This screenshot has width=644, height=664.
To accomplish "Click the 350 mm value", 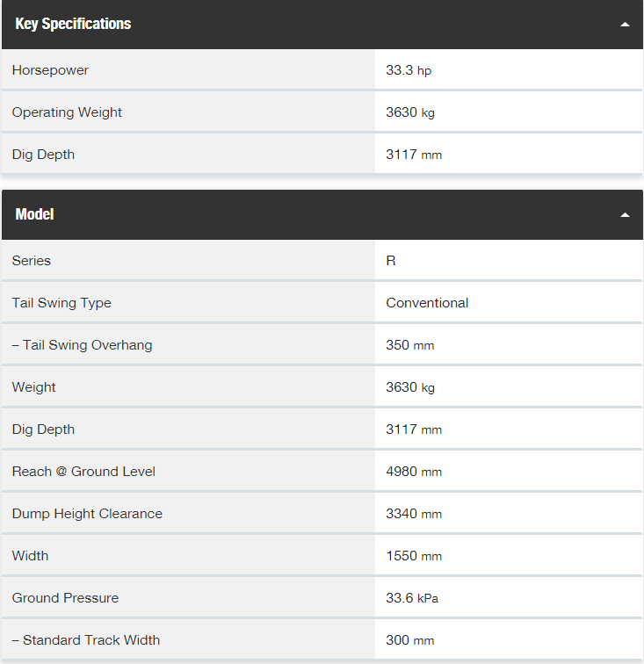I will 409,345.
